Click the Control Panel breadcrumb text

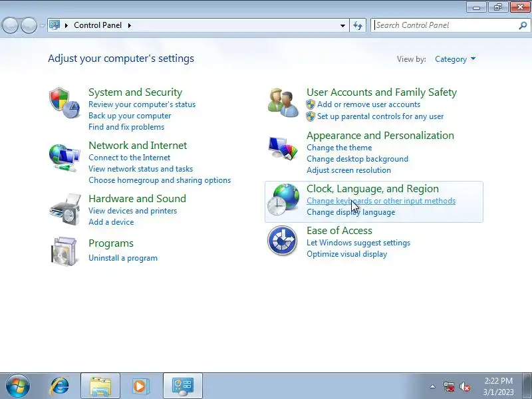(98, 25)
